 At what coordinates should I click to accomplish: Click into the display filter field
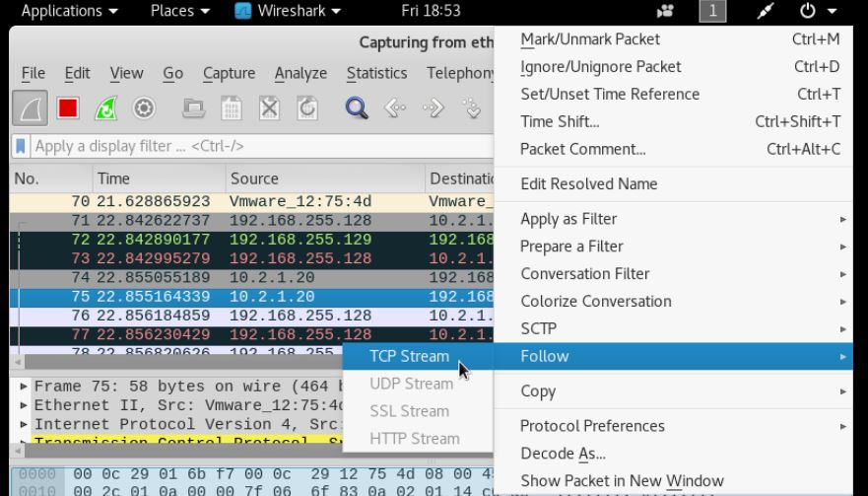(x=260, y=146)
